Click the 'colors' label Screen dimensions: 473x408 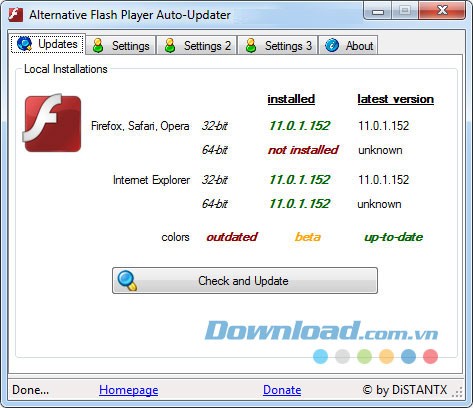175,237
